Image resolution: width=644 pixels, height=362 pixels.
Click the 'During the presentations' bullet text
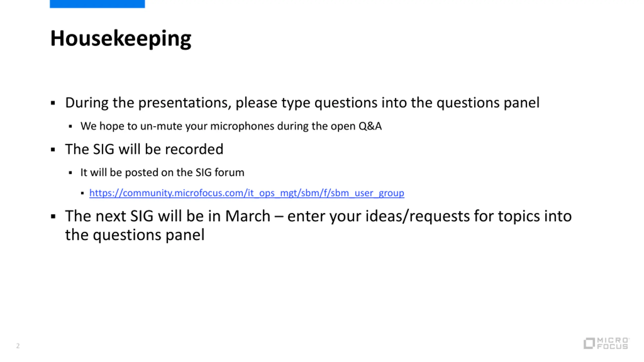(302, 103)
